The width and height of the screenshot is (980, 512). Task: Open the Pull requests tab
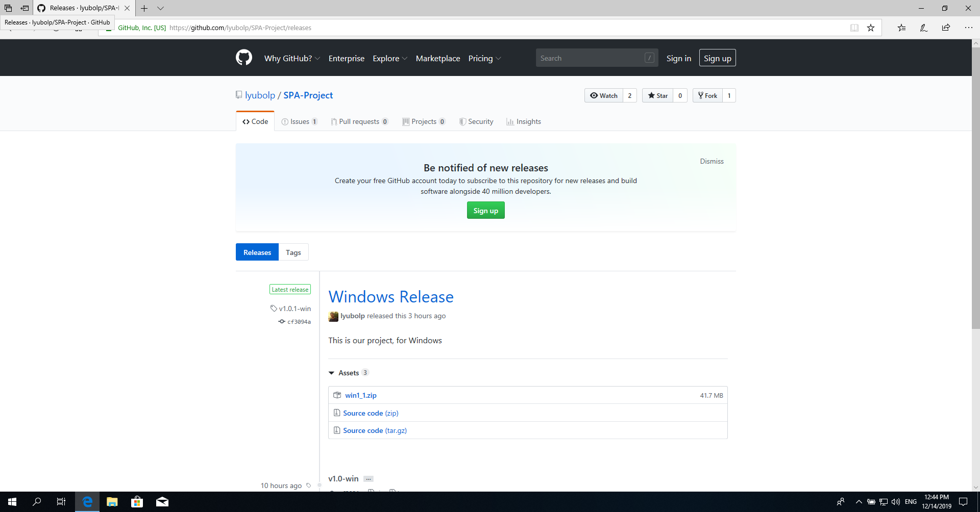click(359, 121)
